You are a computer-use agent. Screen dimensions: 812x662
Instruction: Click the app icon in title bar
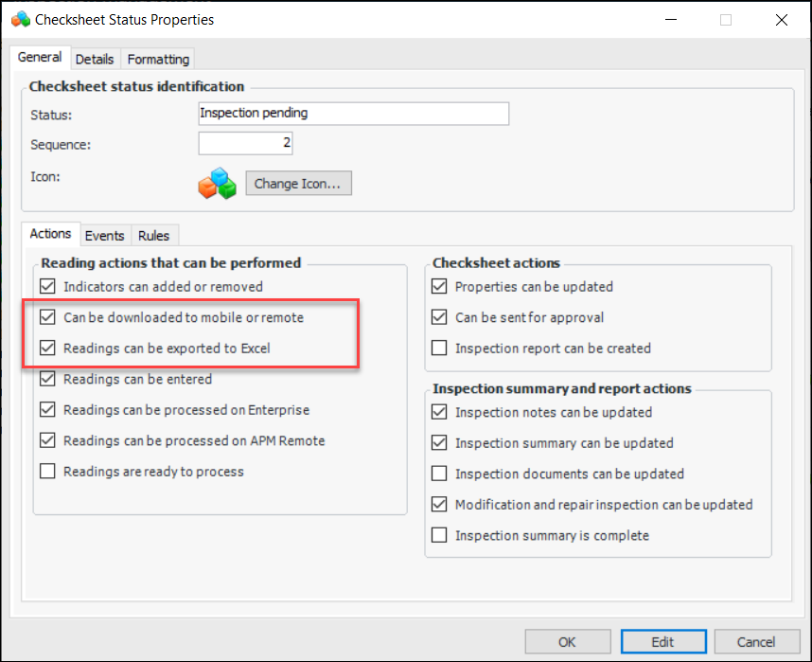coord(21,19)
